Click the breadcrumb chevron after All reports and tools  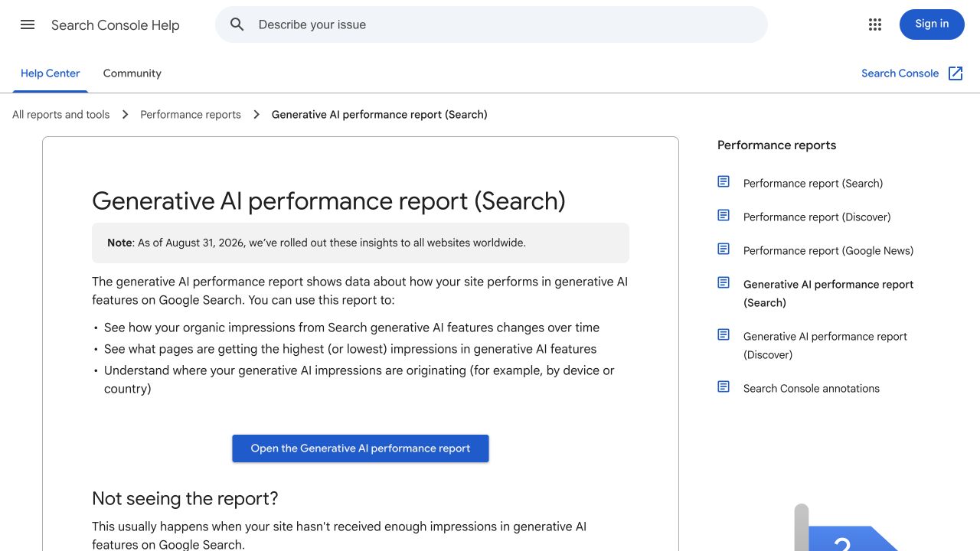pyautogui.click(x=125, y=115)
